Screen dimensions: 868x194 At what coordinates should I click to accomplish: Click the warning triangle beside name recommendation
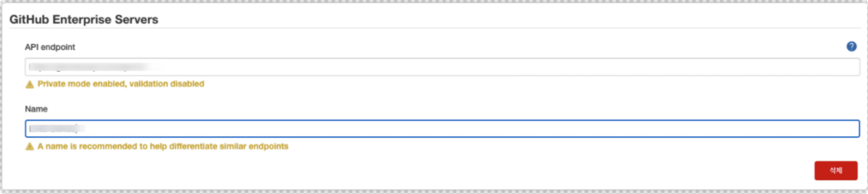(x=30, y=147)
